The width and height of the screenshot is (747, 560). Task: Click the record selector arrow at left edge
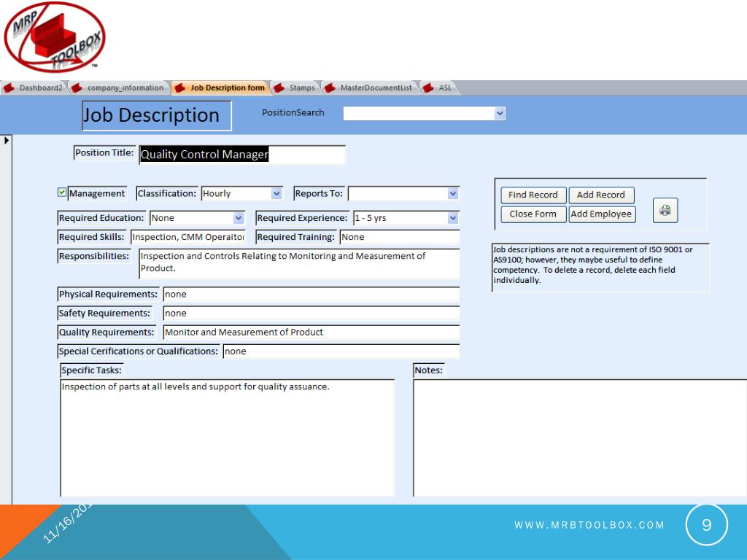point(6,141)
